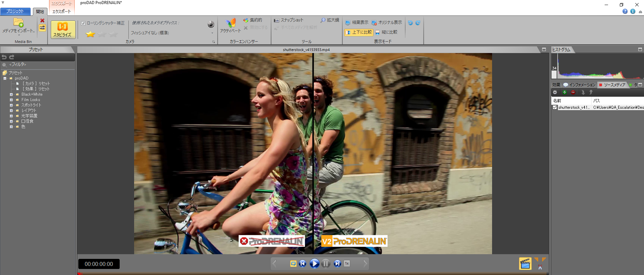Click the Activate color enhancer icon
This screenshot has height=275, width=644.
click(x=231, y=26)
